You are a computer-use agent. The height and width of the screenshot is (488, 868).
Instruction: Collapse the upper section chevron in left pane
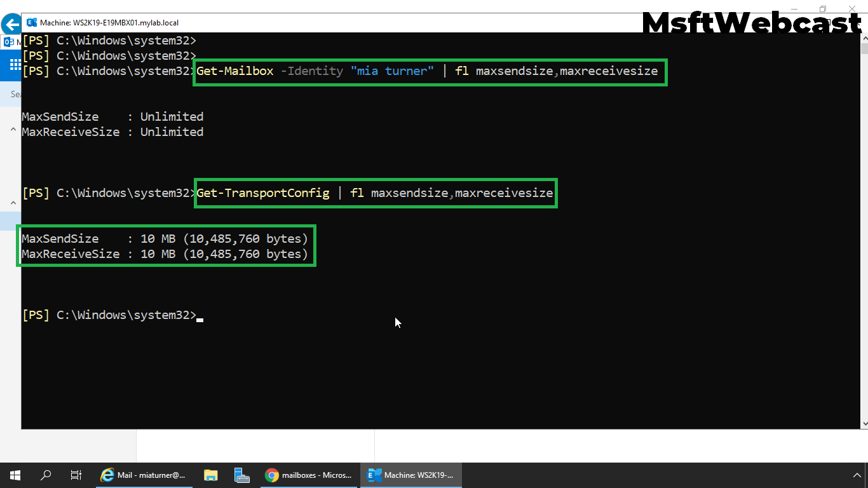click(13, 130)
